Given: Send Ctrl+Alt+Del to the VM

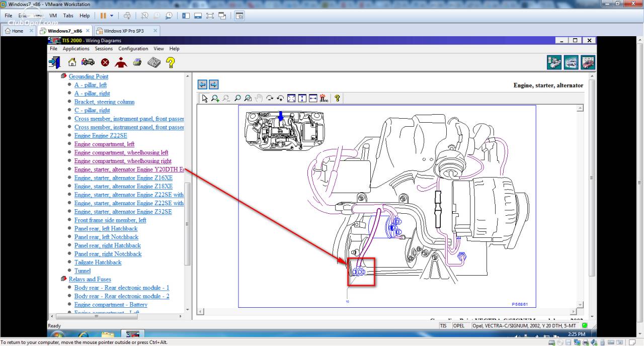Looking at the screenshot, I should (x=127, y=16).
